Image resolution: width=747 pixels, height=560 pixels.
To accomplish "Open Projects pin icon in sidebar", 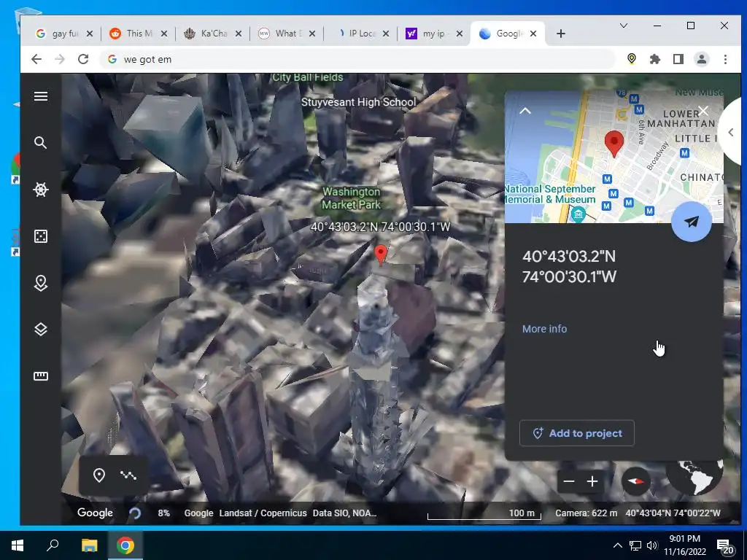I will pos(41,283).
